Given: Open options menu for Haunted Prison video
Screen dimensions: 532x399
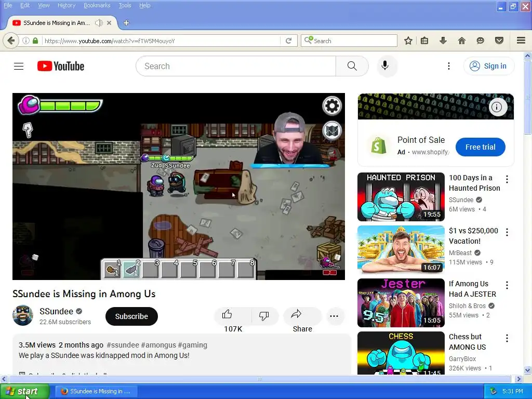Looking at the screenshot, I should (507, 179).
